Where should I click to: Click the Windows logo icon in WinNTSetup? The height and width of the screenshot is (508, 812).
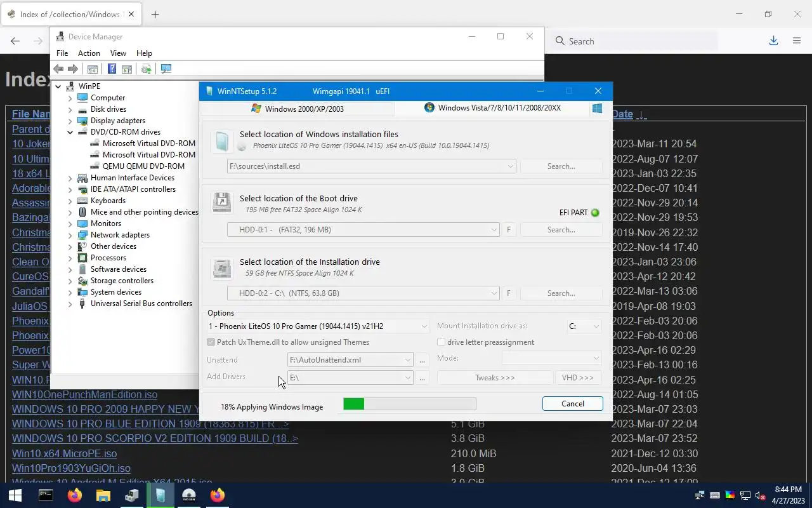coord(597,109)
